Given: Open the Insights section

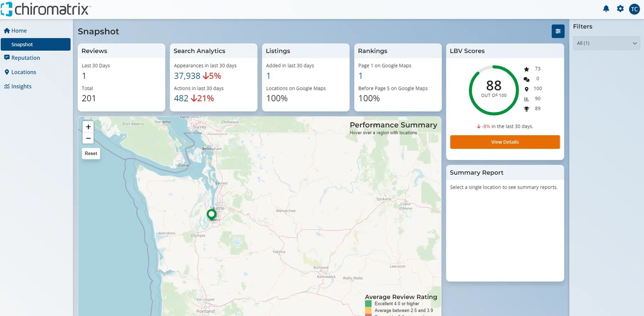Looking at the screenshot, I should tap(18, 86).
